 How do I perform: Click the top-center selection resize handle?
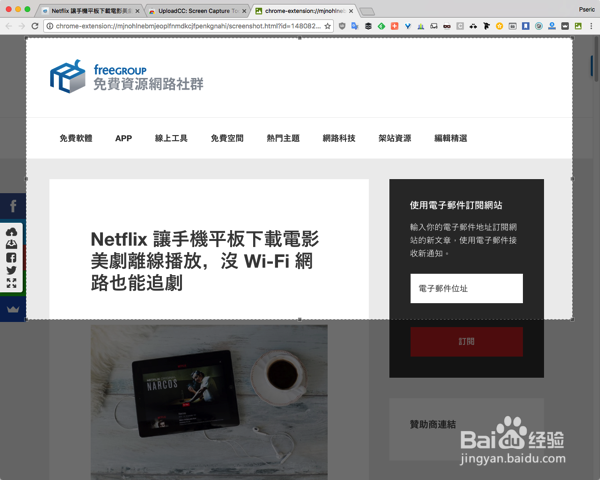300,38
